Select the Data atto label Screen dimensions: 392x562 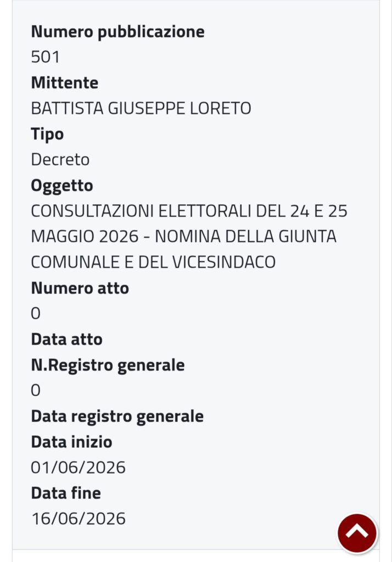67,339
